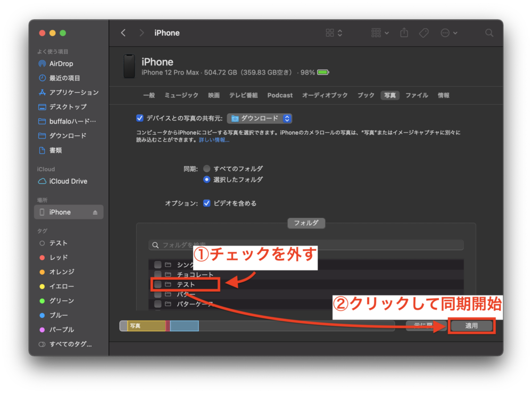Go forward with the toolbar forward chevron
The image size is (532, 394).
(142, 33)
